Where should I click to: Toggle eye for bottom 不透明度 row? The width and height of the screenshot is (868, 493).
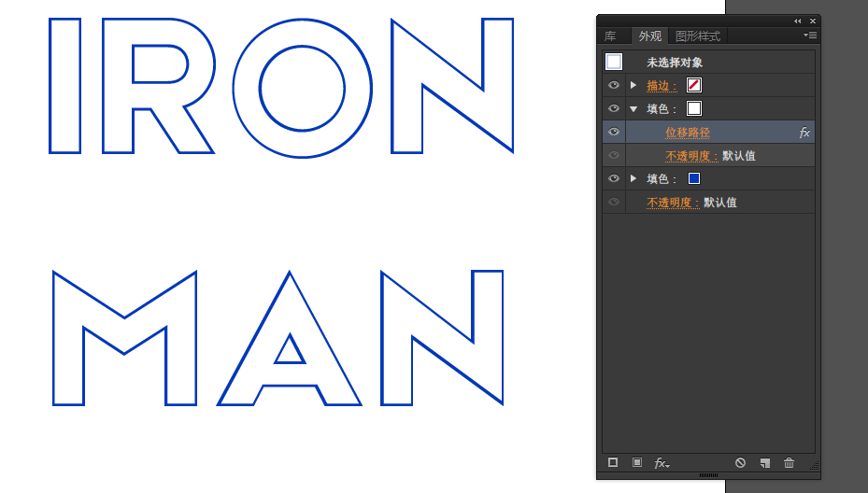613,202
